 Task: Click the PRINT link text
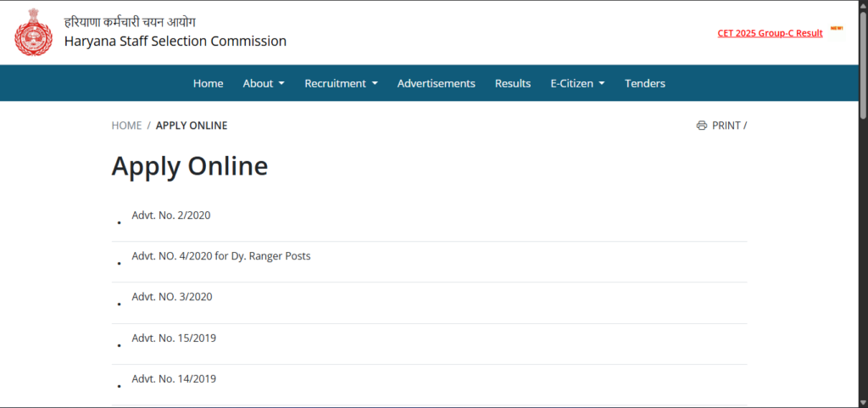point(726,126)
